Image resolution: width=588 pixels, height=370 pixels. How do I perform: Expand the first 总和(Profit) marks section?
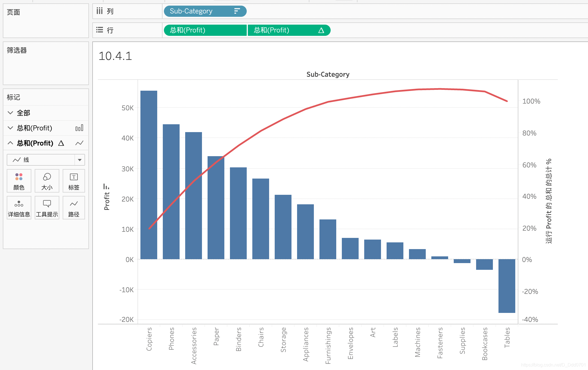coord(10,128)
